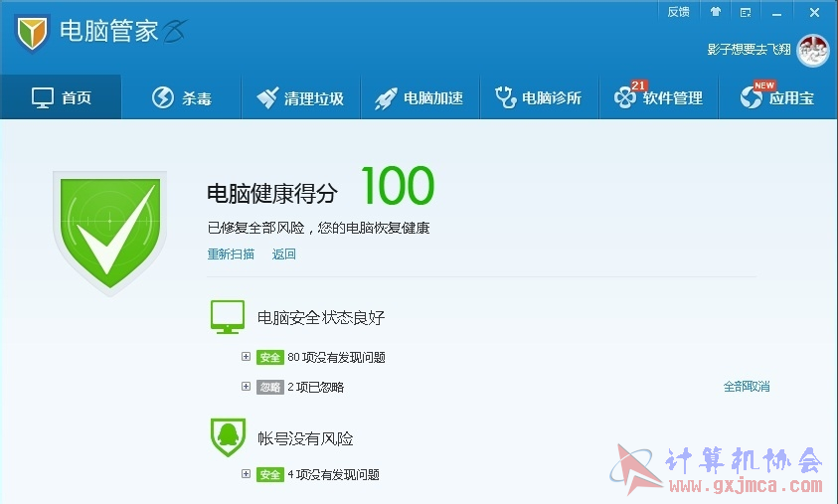The width and height of the screenshot is (838, 504).
Task: Click the QQ penguin account shield icon
Action: 229,437
